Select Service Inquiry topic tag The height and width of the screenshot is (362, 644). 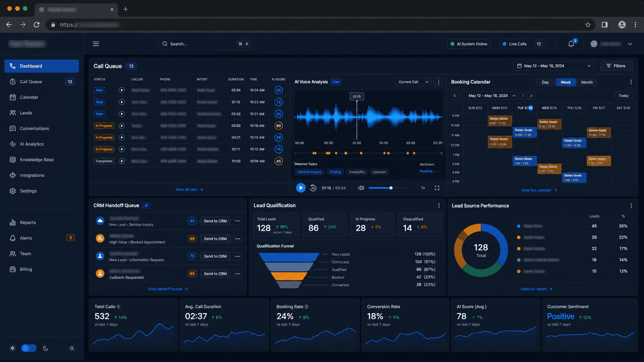click(x=309, y=172)
